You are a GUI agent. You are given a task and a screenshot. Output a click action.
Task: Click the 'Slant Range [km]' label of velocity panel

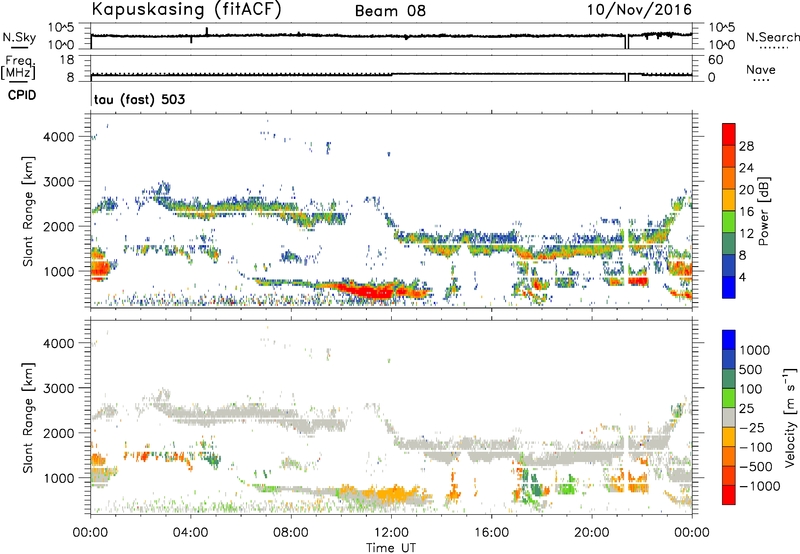click(28, 417)
